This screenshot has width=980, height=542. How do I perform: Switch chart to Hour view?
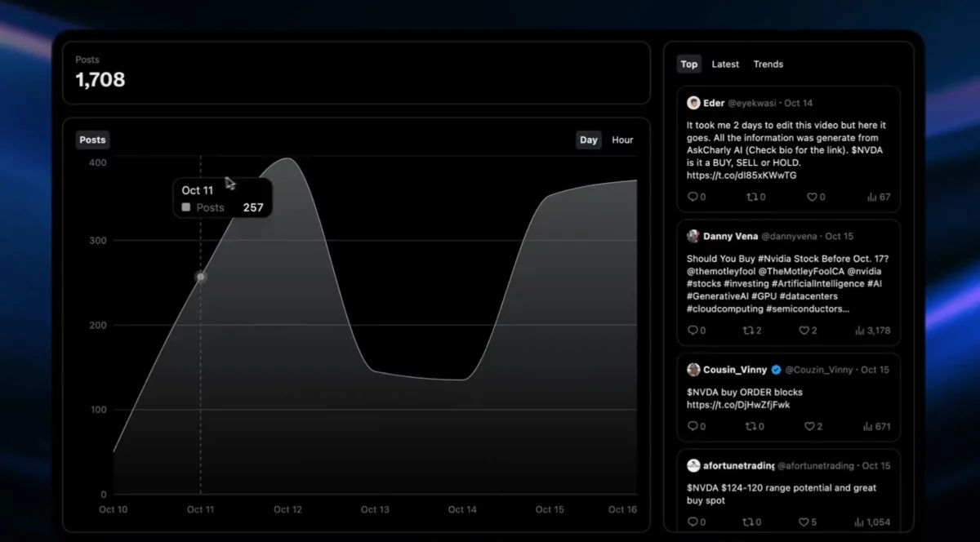click(622, 140)
